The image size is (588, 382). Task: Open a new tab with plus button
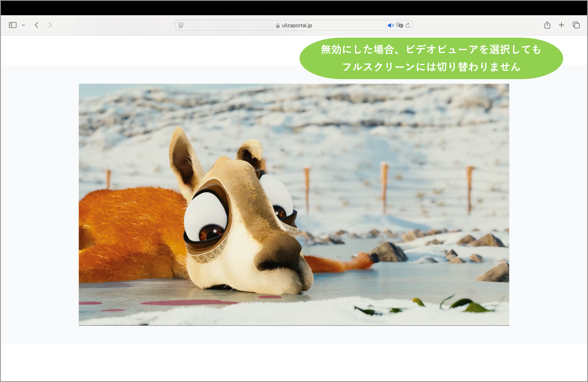pos(562,25)
